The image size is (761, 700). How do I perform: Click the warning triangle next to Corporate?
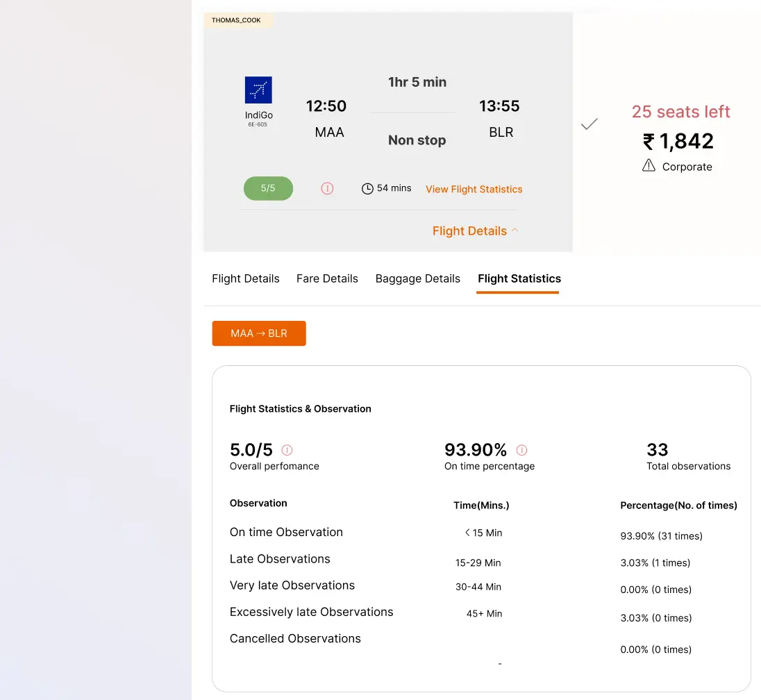(649, 165)
